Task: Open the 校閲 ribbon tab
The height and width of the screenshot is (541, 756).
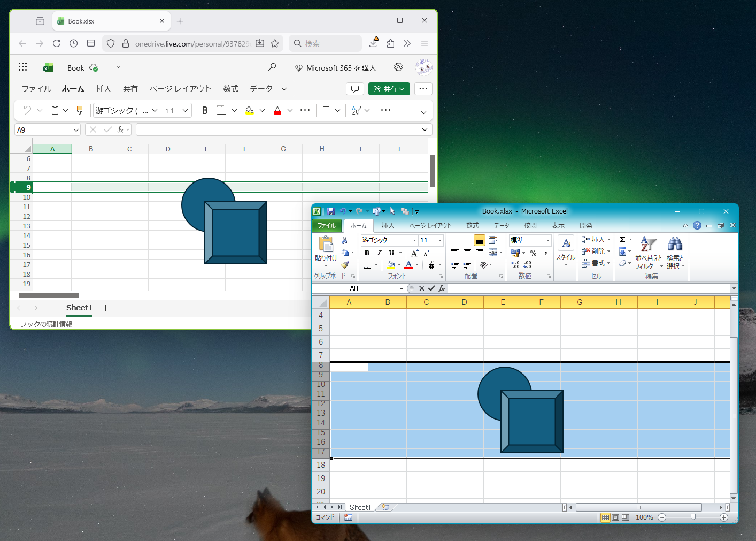Action: pyautogui.click(x=530, y=226)
